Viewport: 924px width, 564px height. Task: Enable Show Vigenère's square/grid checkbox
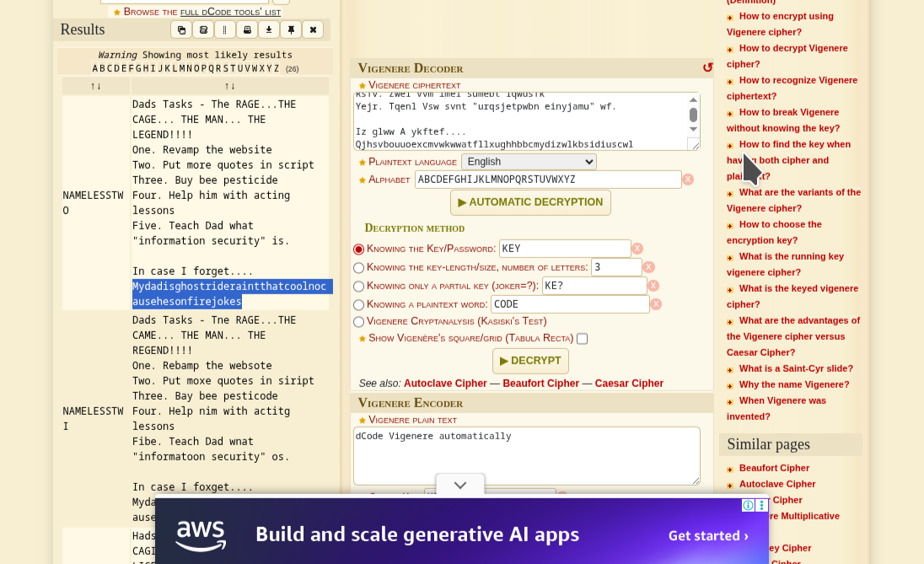click(583, 338)
